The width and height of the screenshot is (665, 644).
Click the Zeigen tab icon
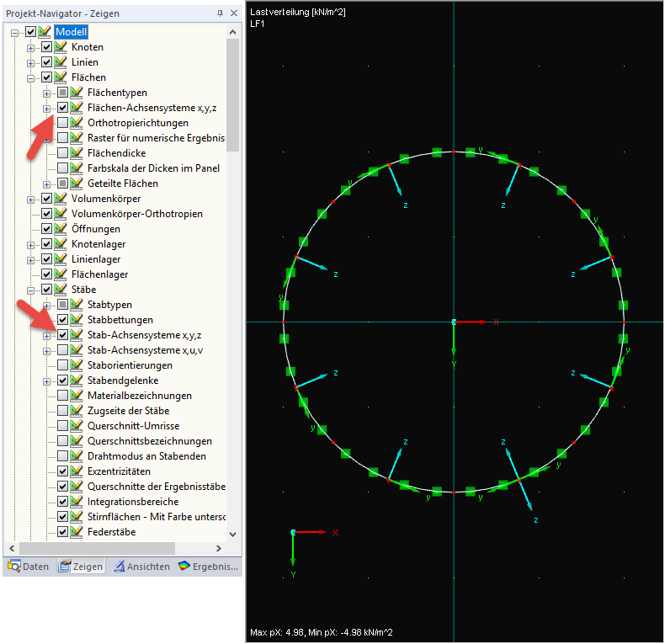[65, 566]
